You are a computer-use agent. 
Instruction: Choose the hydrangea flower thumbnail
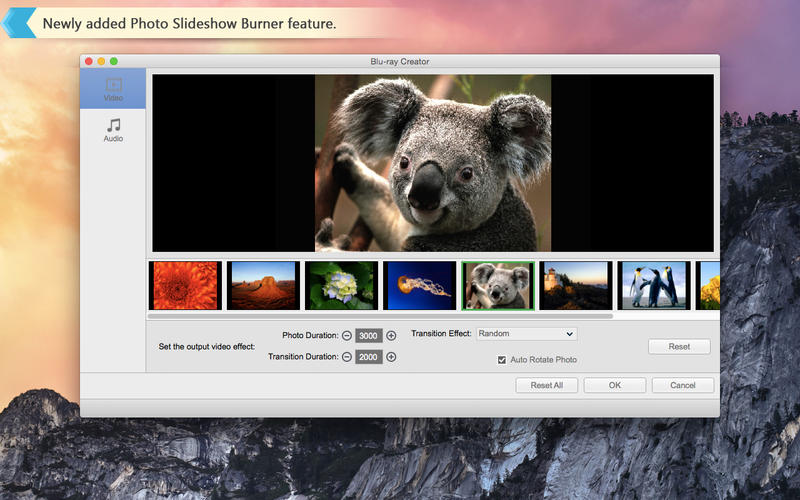[341, 286]
